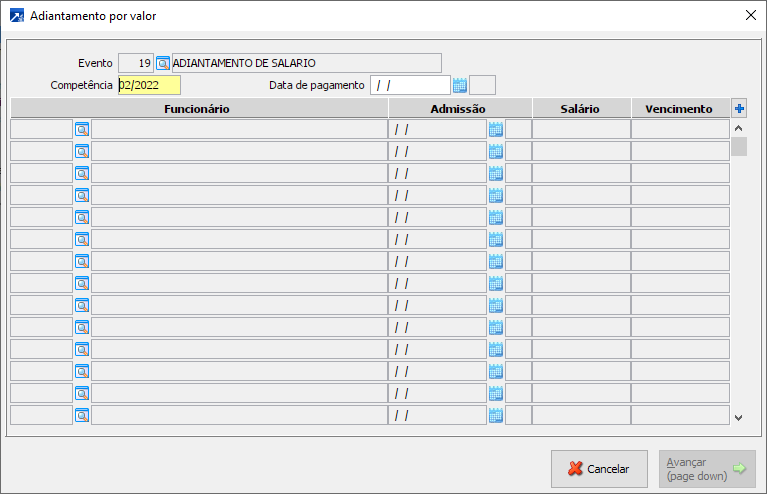The width and height of the screenshot is (781, 501).
Task: Click the employee code field in the second row
Action: [42, 151]
